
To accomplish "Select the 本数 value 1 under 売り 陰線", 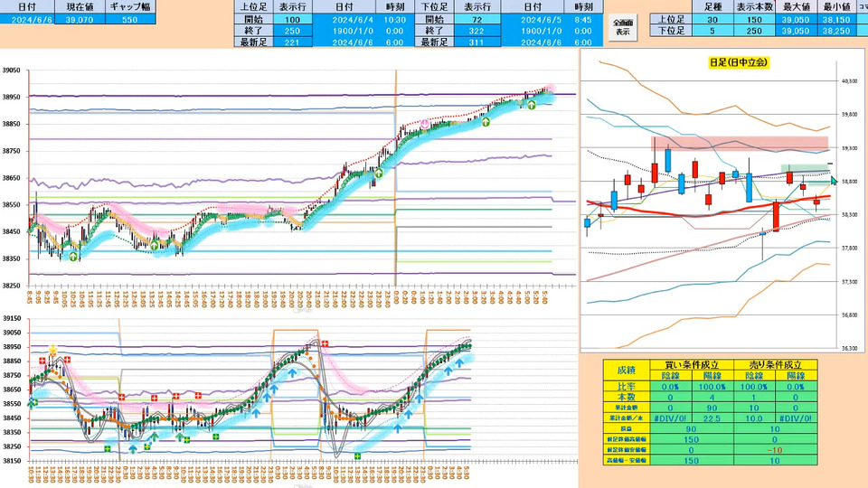I will click(x=754, y=397).
